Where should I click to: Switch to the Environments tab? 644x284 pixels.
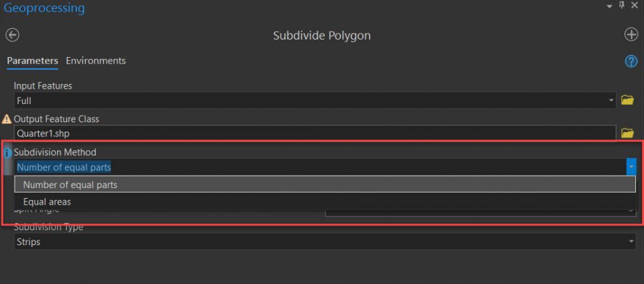click(95, 60)
